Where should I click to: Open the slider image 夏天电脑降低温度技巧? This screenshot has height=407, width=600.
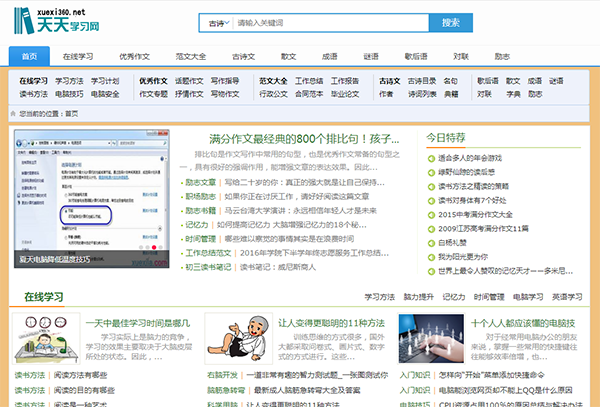click(x=92, y=199)
